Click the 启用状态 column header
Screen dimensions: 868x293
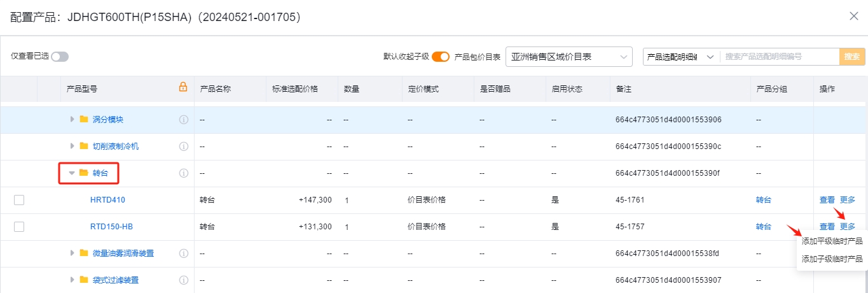click(x=567, y=89)
